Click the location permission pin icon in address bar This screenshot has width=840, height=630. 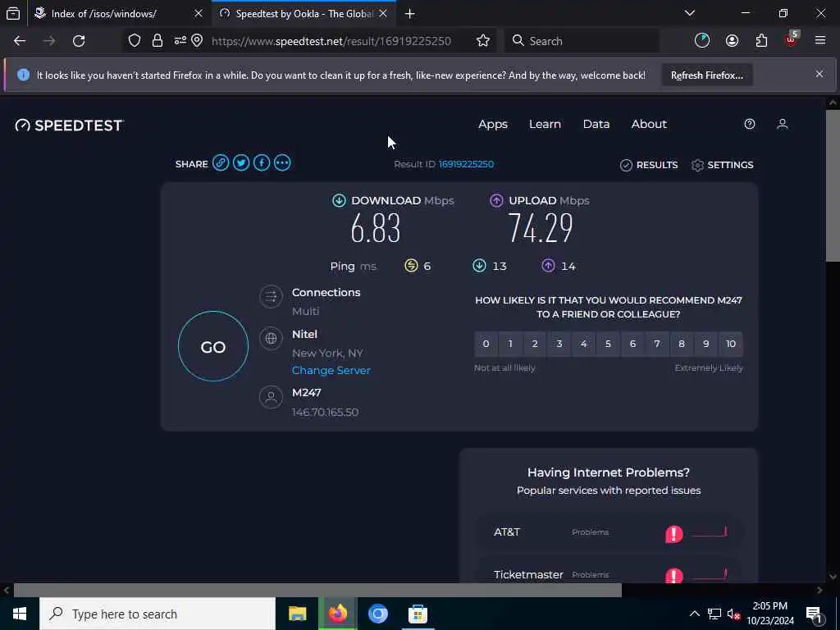pyautogui.click(x=197, y=41)
